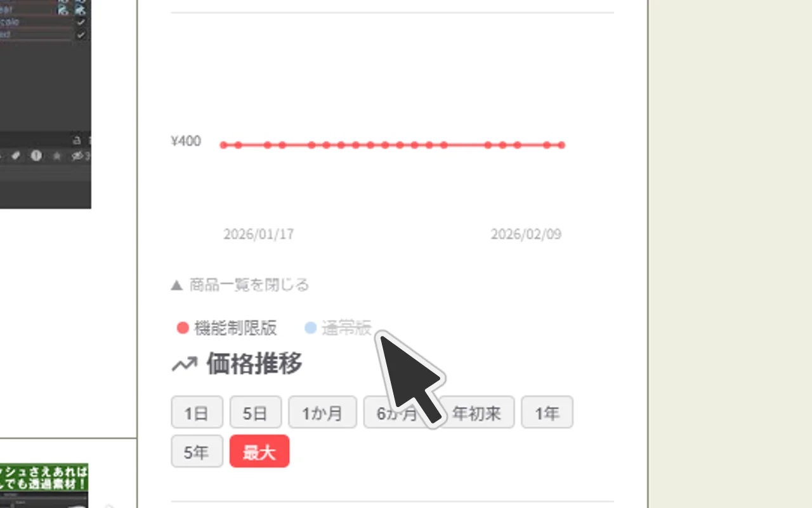Click the lock icon in the dark panel
812x508 pixels.
pos(77,140)
